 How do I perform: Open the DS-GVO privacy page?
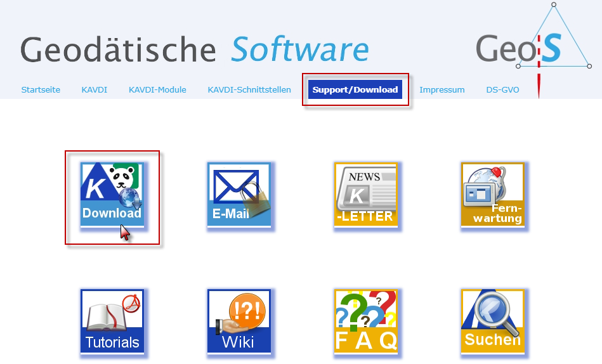click(x=502, y=90)
